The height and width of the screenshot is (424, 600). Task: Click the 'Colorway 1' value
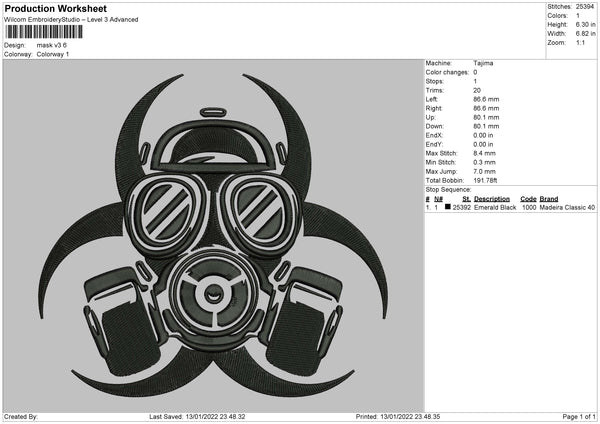point(53,54)
